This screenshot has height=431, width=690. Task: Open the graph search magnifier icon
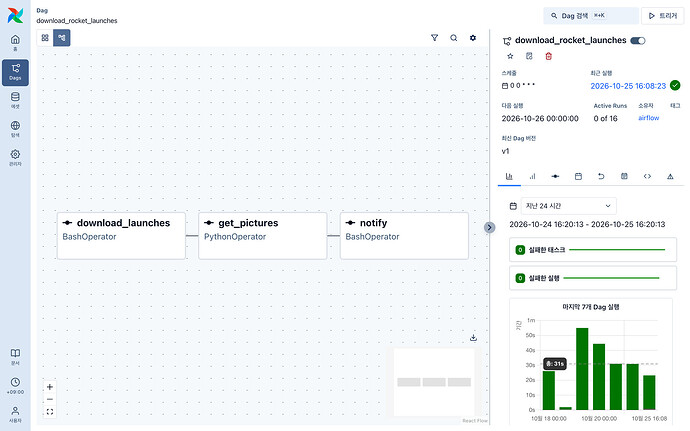tap(454, 38)
